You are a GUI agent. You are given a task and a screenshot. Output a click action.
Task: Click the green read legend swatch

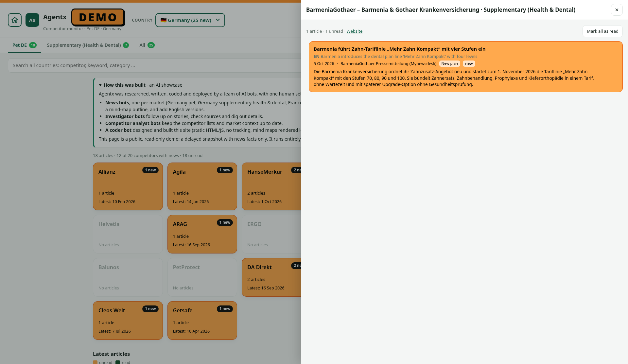pos(118,362)
